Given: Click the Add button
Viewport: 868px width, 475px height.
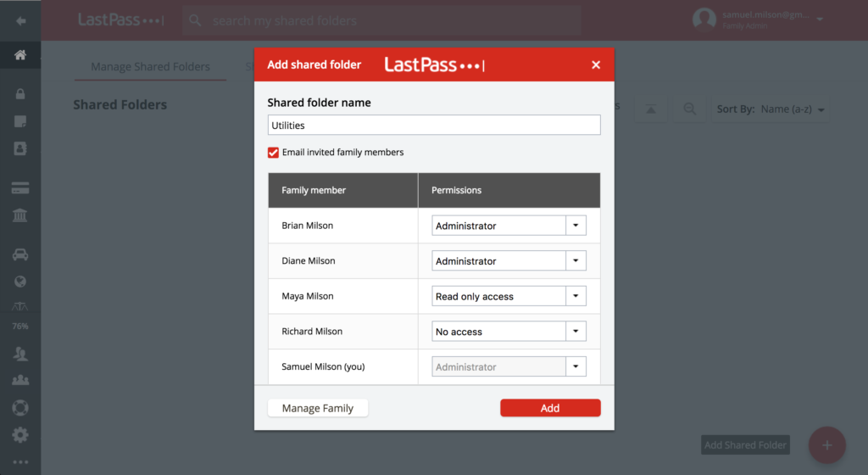Looking at the screenshot, I should (550, 408).
